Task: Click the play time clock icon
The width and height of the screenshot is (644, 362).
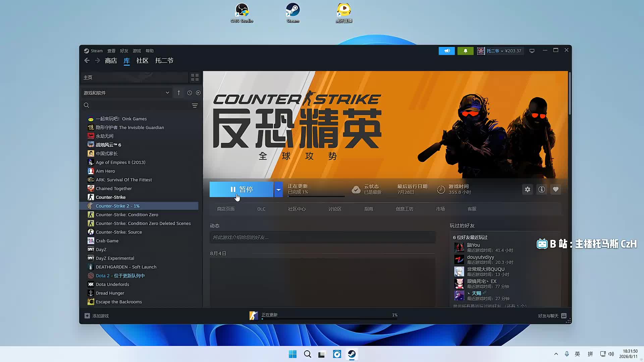Action: click(441, 190)
